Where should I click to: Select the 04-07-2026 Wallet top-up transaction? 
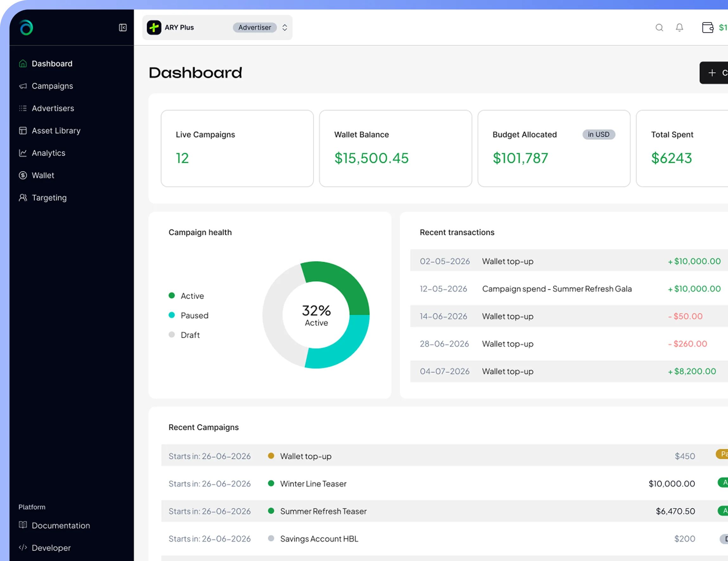pyautogui.click(x=569, y=371)
